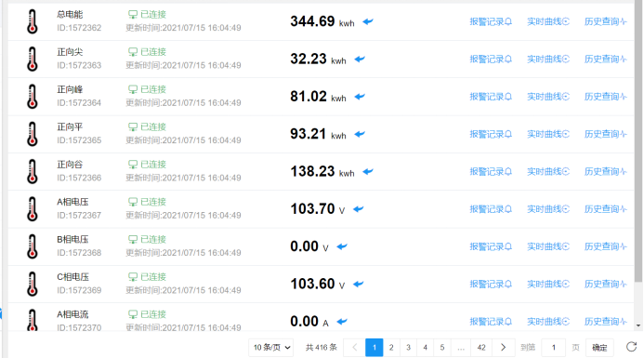Click the vertical scrollbar thumb
The image size is (644, 358).
pos(638,141)
